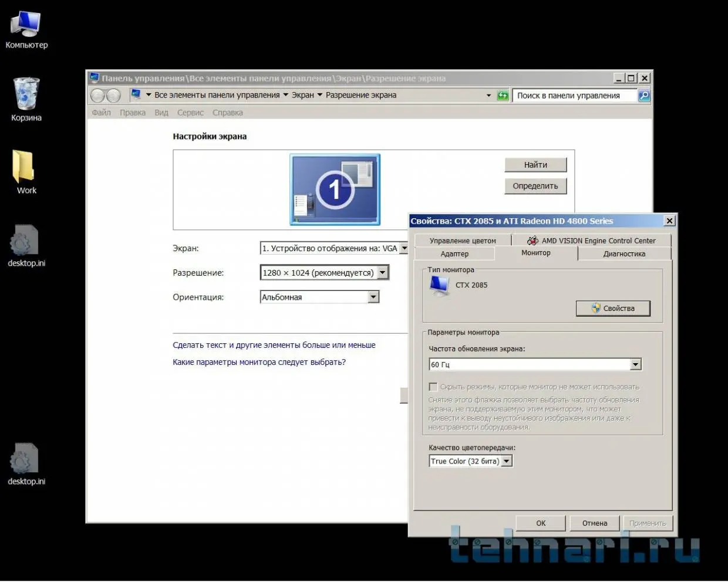This screenshot has width=728, height=582.
Task: Expand breadcrumb arrow before Все элементы панели управления
Action: [x=149, y=95]
